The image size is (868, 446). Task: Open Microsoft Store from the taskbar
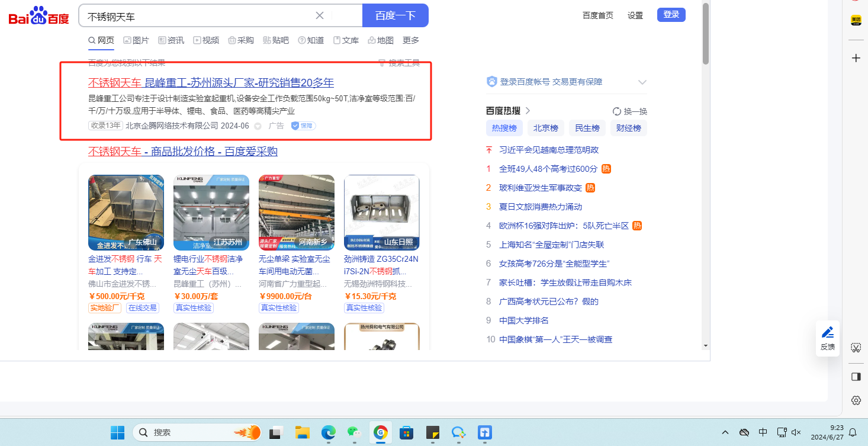tap(406, 432)
